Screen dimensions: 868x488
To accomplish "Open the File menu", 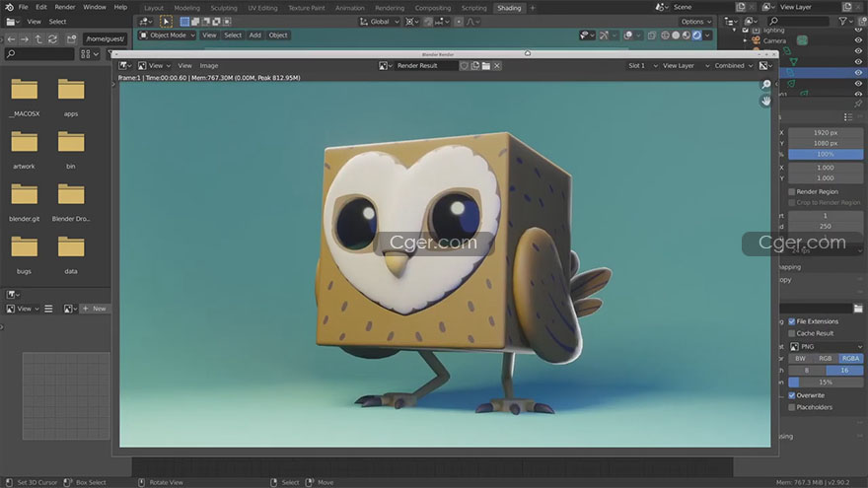I will 24,7.
